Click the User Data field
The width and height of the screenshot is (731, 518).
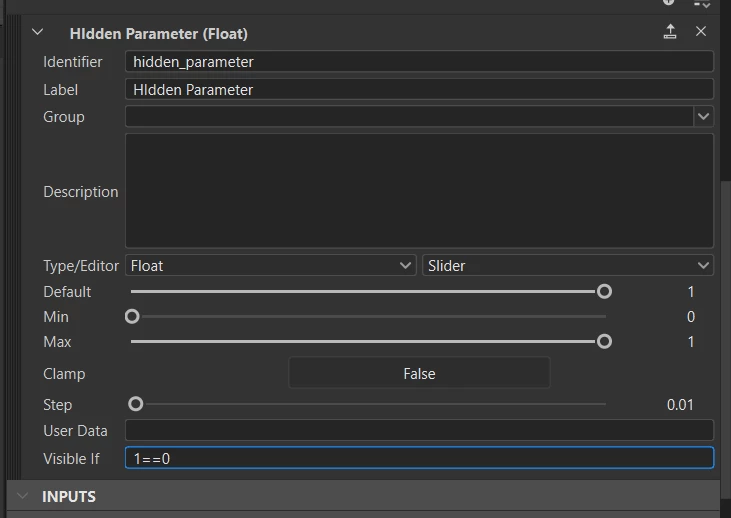tap(419, 430)
